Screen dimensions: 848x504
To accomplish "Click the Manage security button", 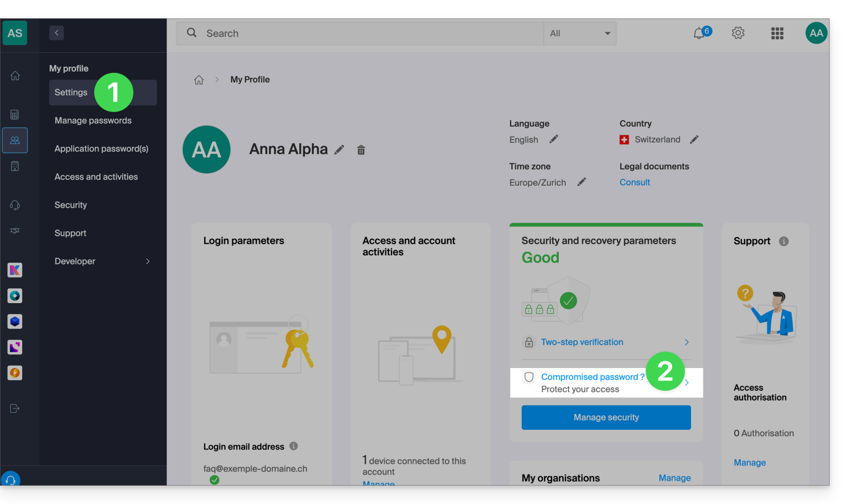I will (x=606, y=417).
